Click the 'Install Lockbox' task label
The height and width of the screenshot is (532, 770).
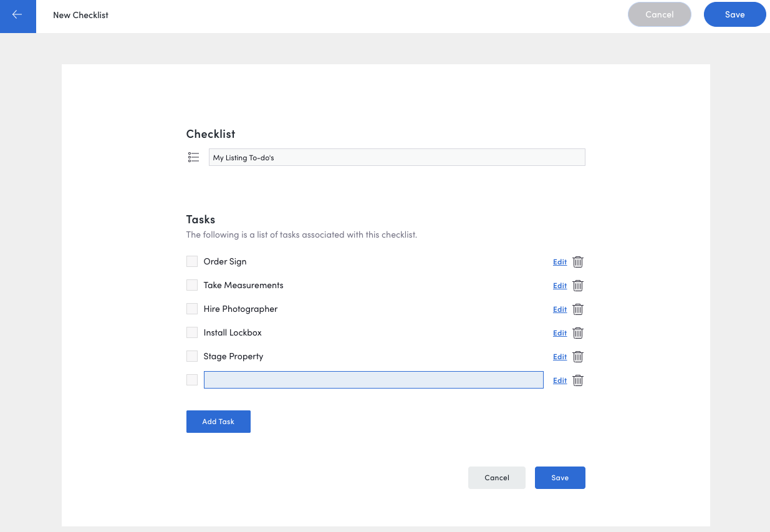point(233,332)
